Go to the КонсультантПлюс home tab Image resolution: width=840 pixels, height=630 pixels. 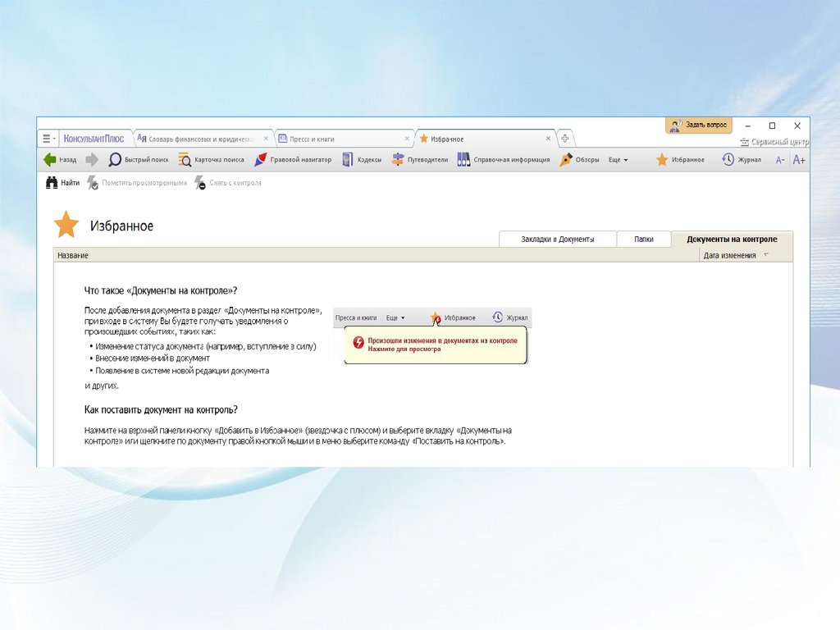pyautogui.click(x=94, y=139)
